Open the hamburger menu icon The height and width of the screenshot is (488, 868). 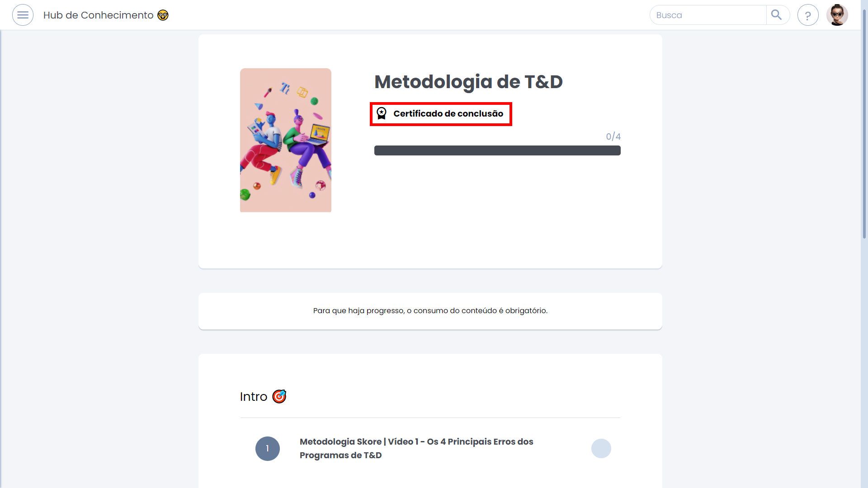click(23, 15)
